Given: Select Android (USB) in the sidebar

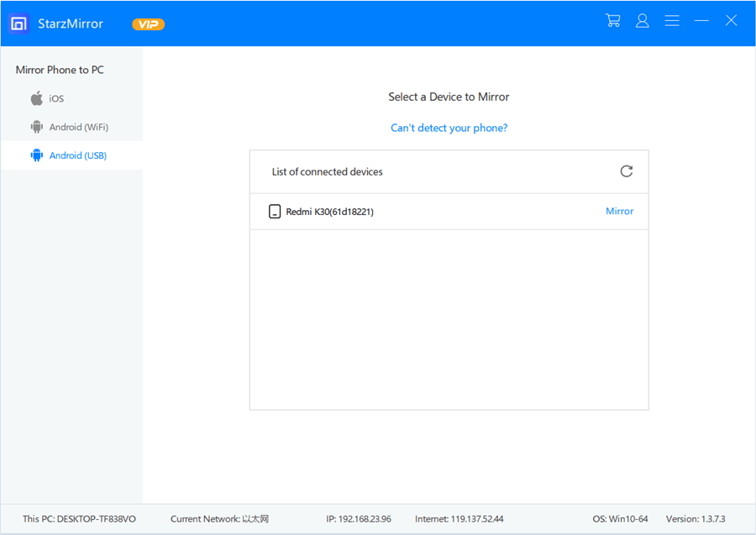Looking at the screenshot, I should point(71,155).
